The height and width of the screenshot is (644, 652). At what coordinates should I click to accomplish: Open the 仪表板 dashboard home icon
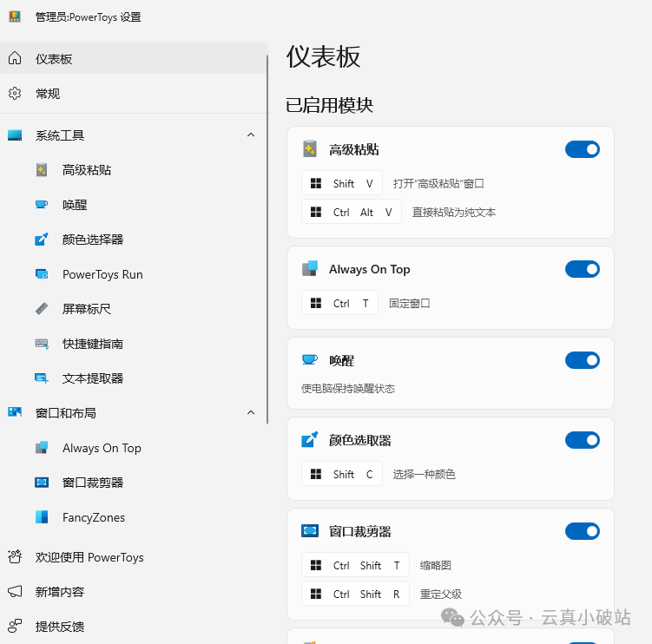15,58
